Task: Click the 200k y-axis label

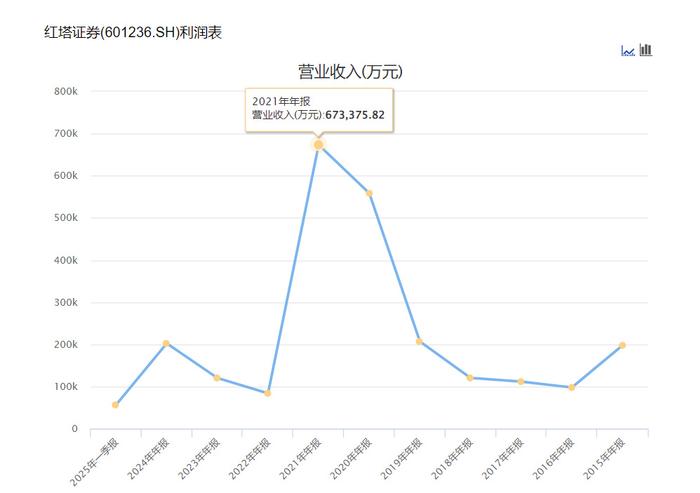Action: pyautogui.click(x=66, y=345)
